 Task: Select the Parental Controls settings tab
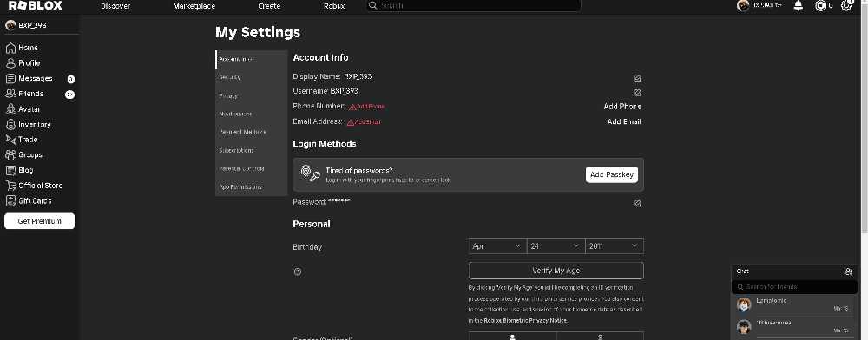(252, 168)
